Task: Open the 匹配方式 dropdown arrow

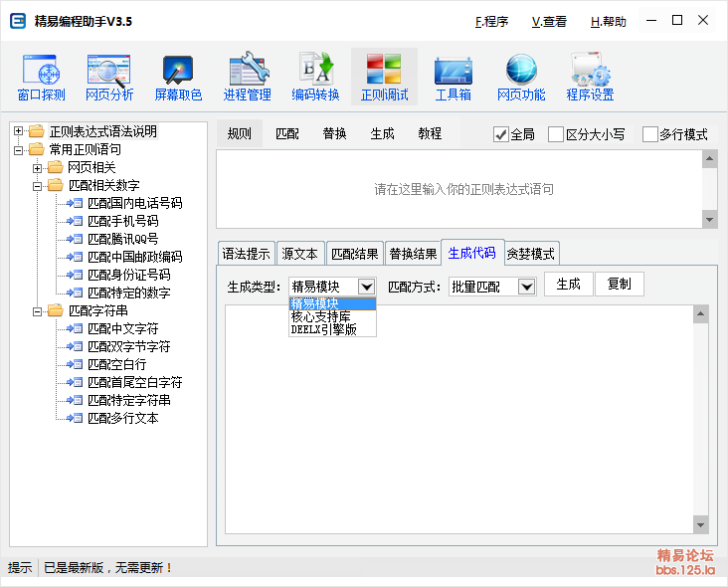Action: tap(526, 287)
